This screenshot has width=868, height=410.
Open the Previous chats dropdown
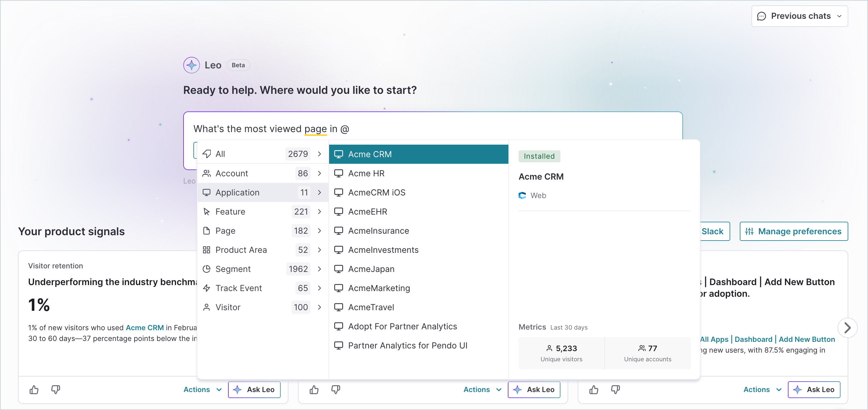point(799,16)
